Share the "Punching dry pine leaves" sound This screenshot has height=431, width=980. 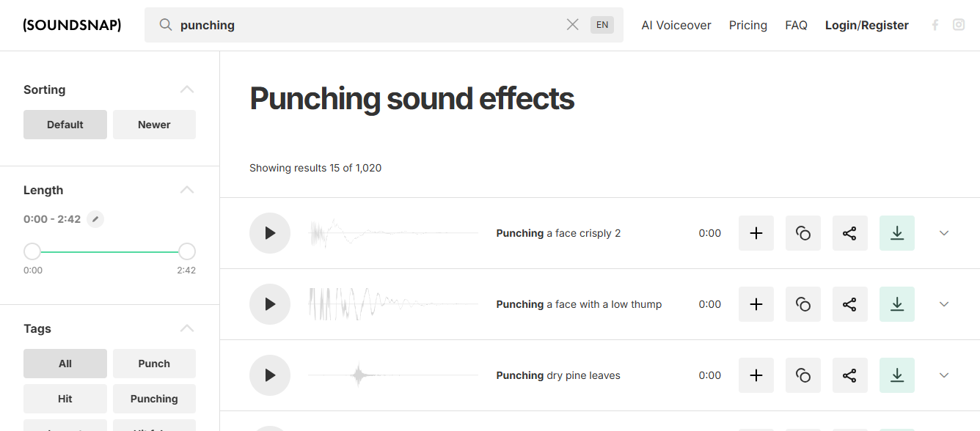click(x=849, y=375)
